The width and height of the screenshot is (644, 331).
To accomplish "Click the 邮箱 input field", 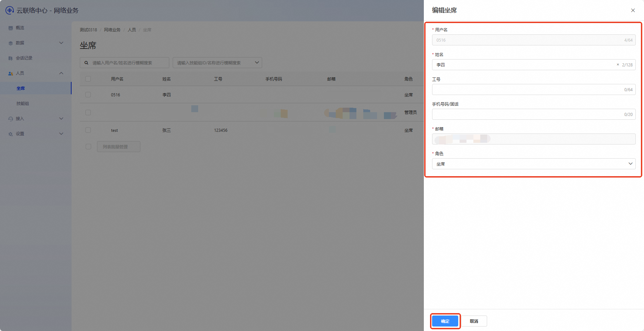I will (x=534, y=139).
